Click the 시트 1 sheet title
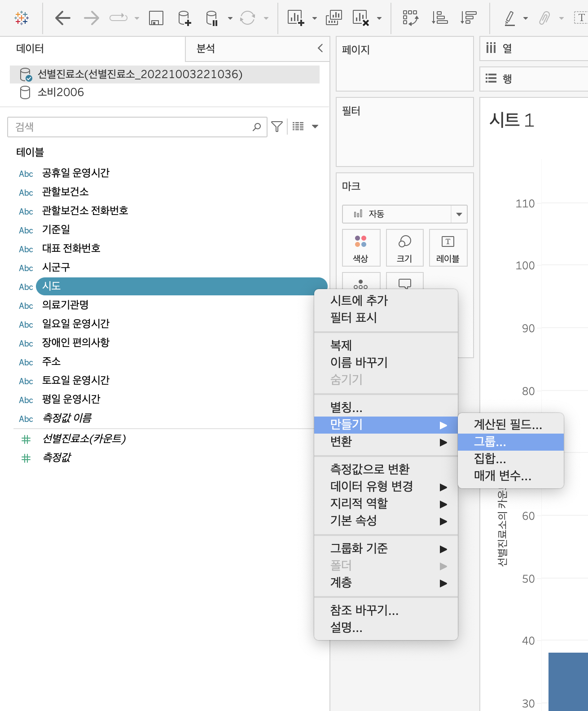The image size is (588, 711). [x=512, y=120]
